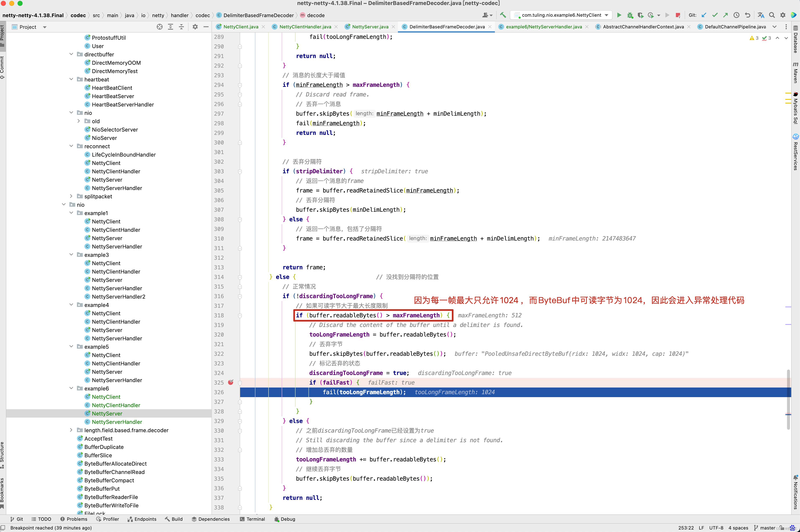The height and width of the screenshot is (532, 800).
Task: Open the RestServices tool window
Action: click(796, 152)
